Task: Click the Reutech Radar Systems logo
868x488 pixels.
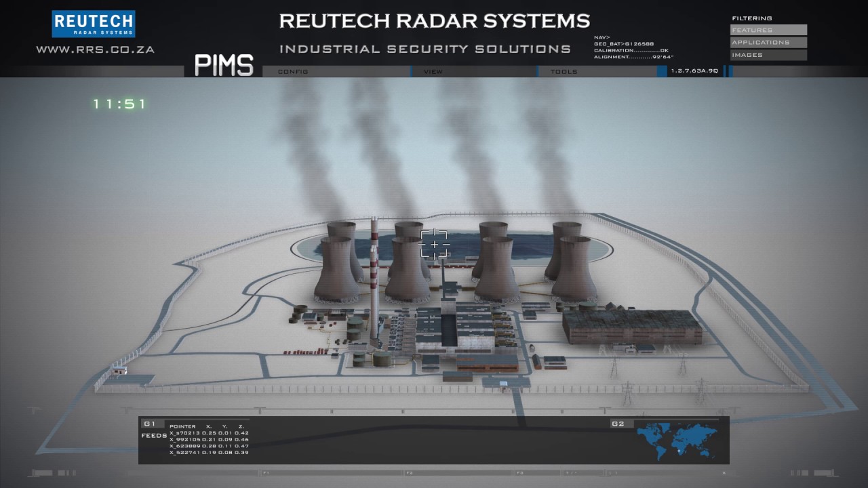Action: [94, 24]
